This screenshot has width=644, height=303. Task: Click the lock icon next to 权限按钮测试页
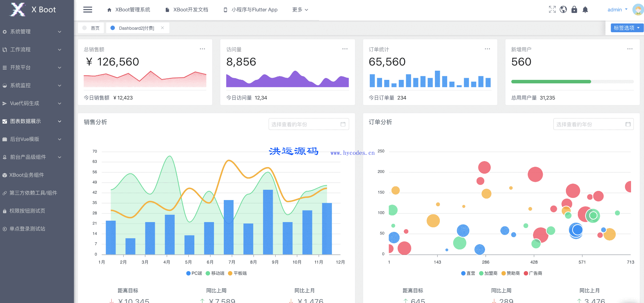click(x=5, y=211)
